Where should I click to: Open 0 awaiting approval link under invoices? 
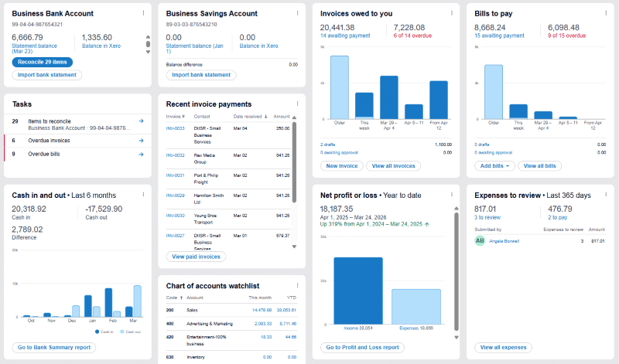click(x=339, y=152)
